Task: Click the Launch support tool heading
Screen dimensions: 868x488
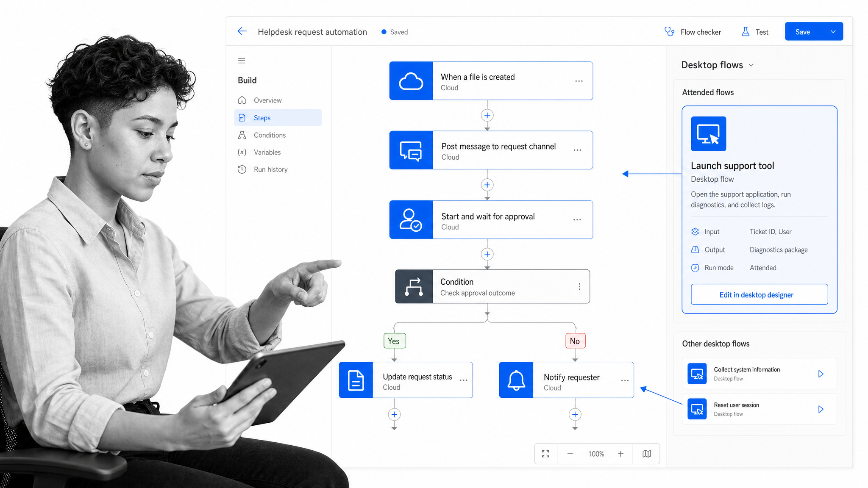Action: pos(732,166)
